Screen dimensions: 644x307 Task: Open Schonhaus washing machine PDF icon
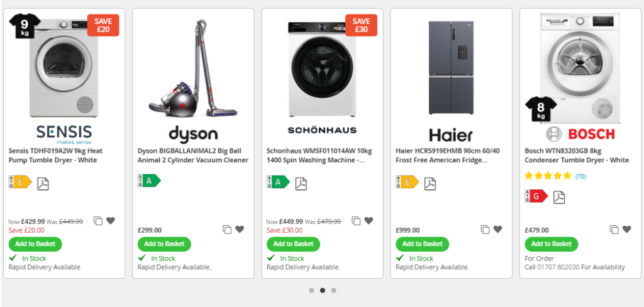coord(301,183)
